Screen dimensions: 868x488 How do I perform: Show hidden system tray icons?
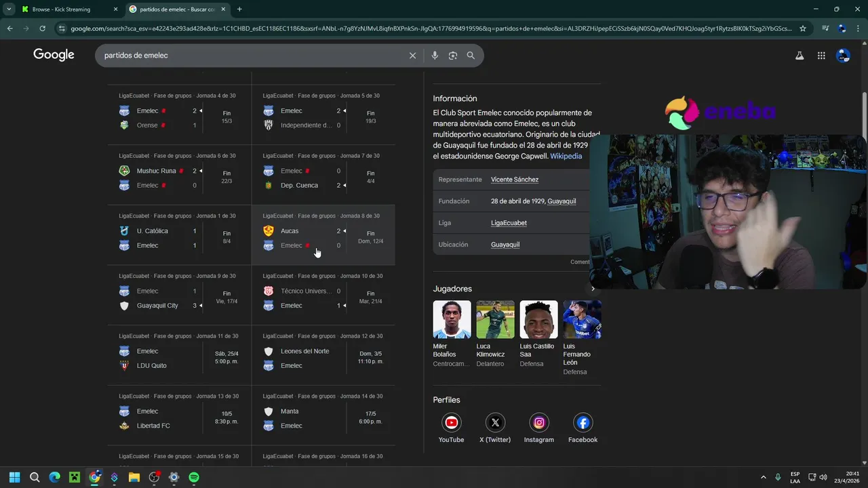(764, 477)
